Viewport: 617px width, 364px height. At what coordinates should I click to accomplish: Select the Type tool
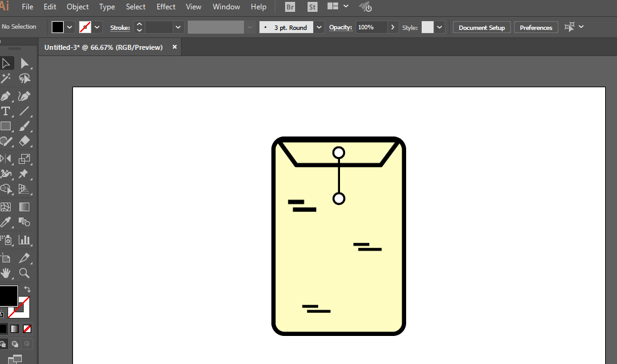coord(6,111)
